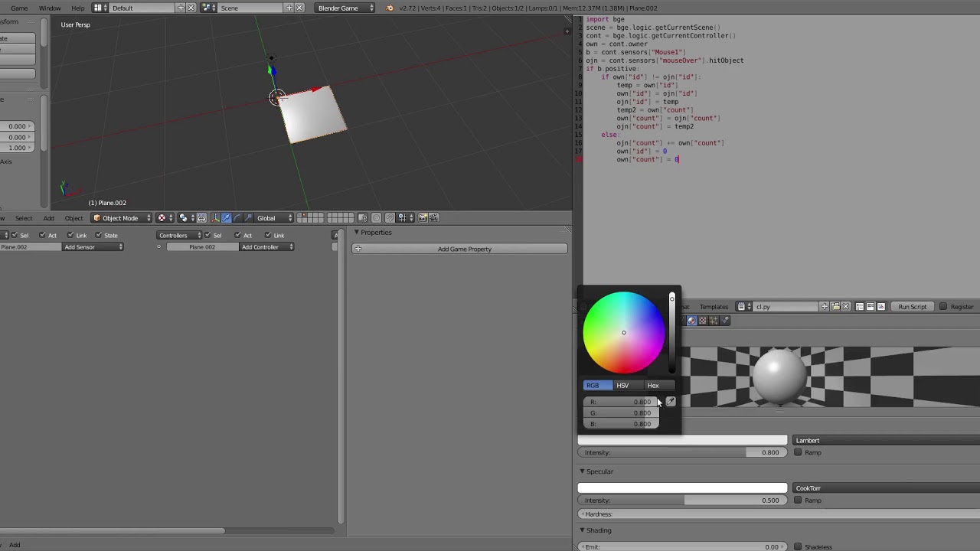The image size is (980, 551).
Task: Open the Help menu
Action: click(77, 8)
